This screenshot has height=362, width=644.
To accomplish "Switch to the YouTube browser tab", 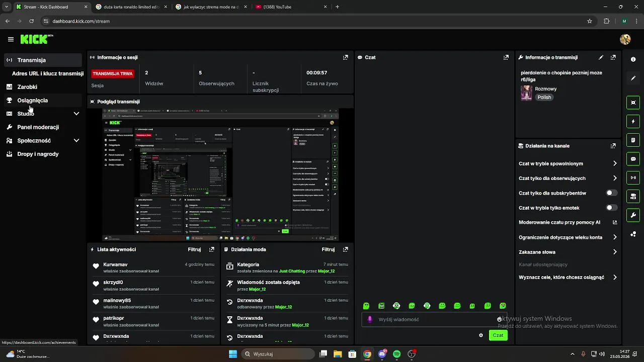I will [290, 7].
